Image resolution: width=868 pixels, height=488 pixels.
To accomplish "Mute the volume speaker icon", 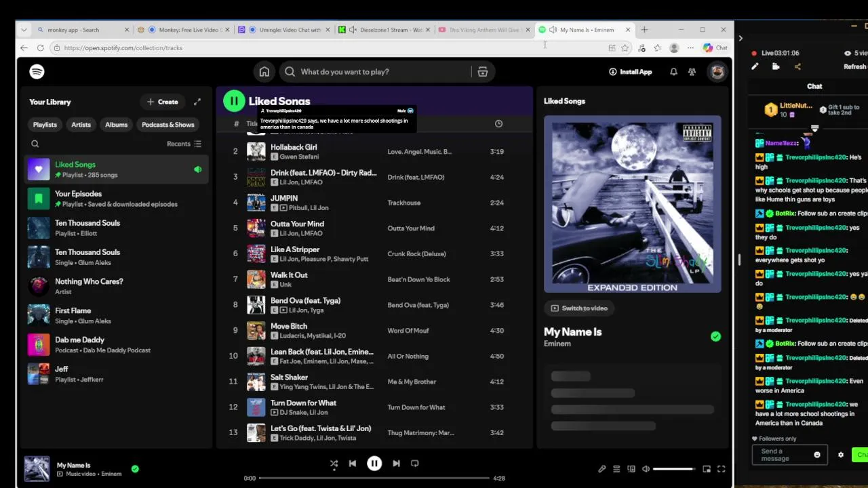I will [x=646, y=469].
